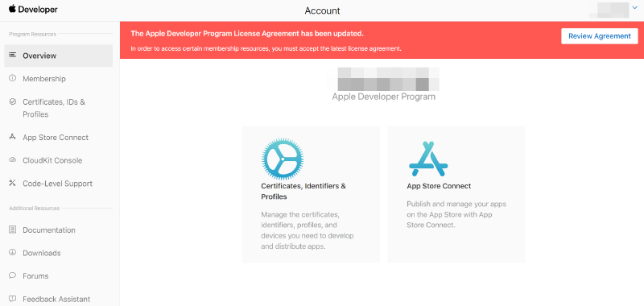
Task: Click 'Program Resources' section label
Action: 33,34
